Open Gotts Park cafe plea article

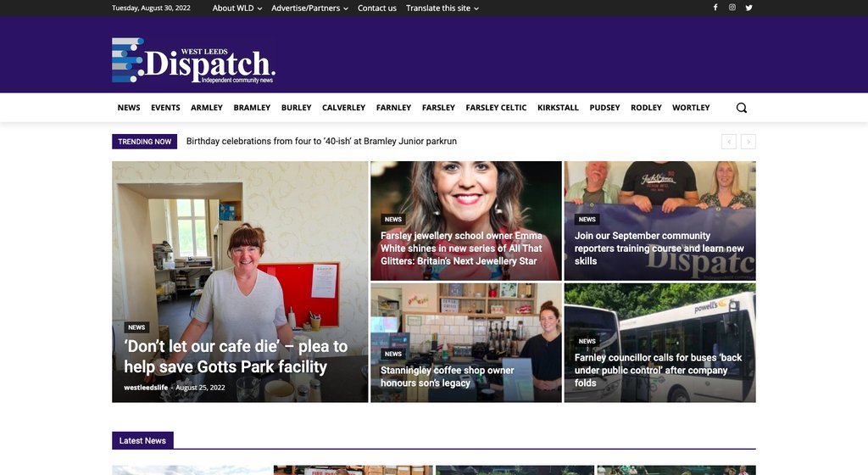point(236,356)
